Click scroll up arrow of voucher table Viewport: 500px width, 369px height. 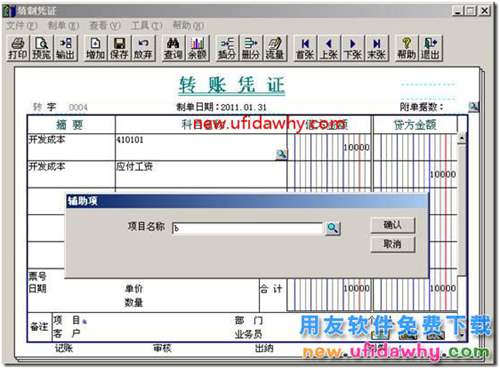pos(462,138)
